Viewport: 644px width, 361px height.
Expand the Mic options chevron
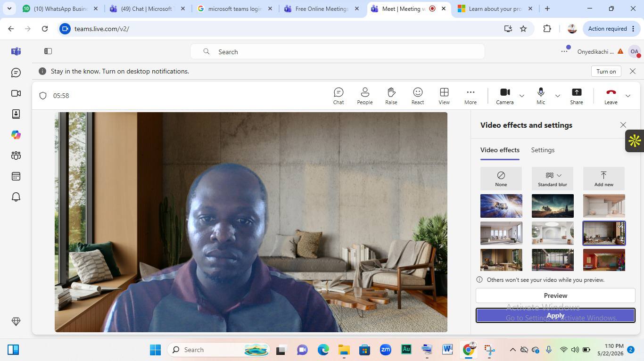558,96
